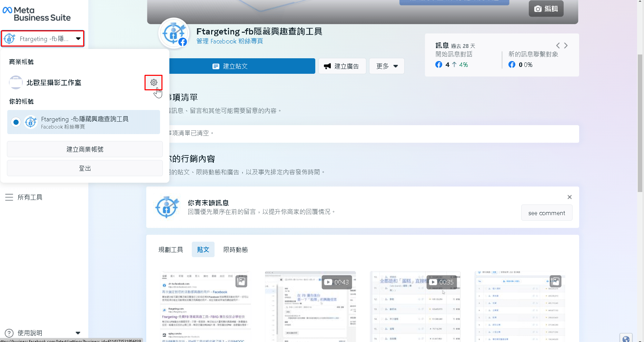Viewport: 644px width, 342px height.
Task: Open 管理 Facebook 粉絲專頁 link
Action: pos(230,41)
